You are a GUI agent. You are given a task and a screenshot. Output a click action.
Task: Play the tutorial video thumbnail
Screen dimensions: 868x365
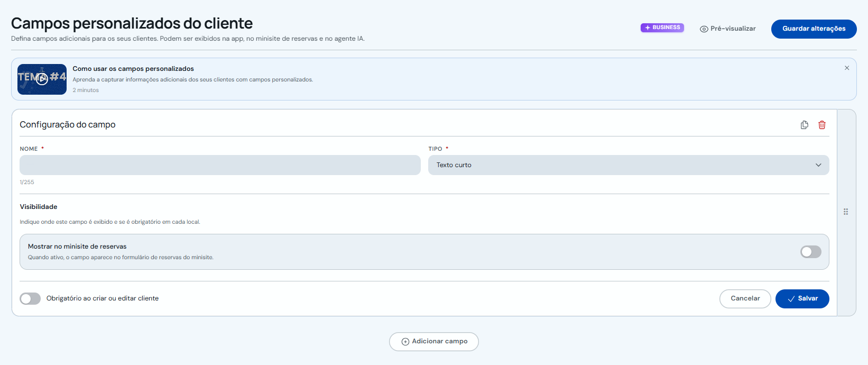42,79
